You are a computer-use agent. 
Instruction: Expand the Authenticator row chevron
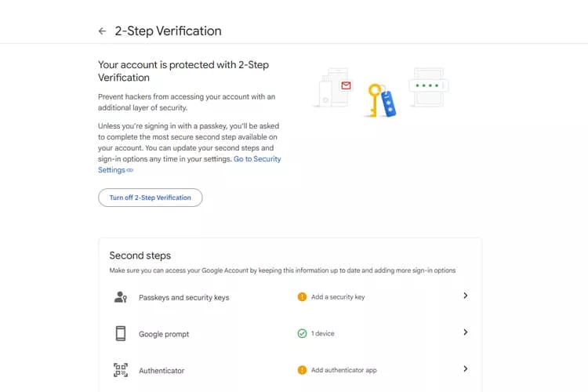click(465, 368)
